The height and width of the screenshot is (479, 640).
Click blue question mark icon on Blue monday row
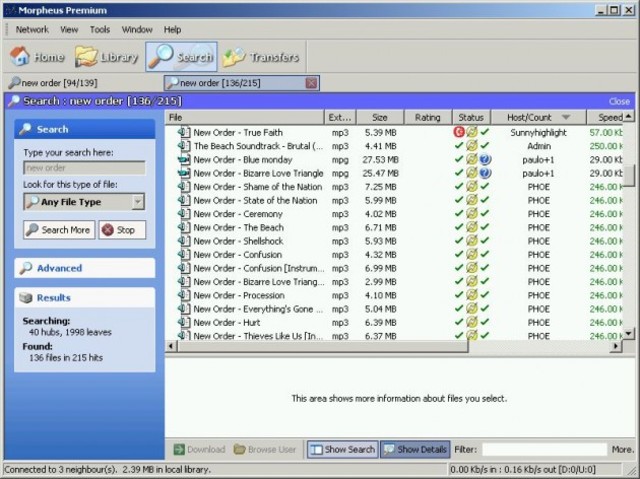coord(485,159)
